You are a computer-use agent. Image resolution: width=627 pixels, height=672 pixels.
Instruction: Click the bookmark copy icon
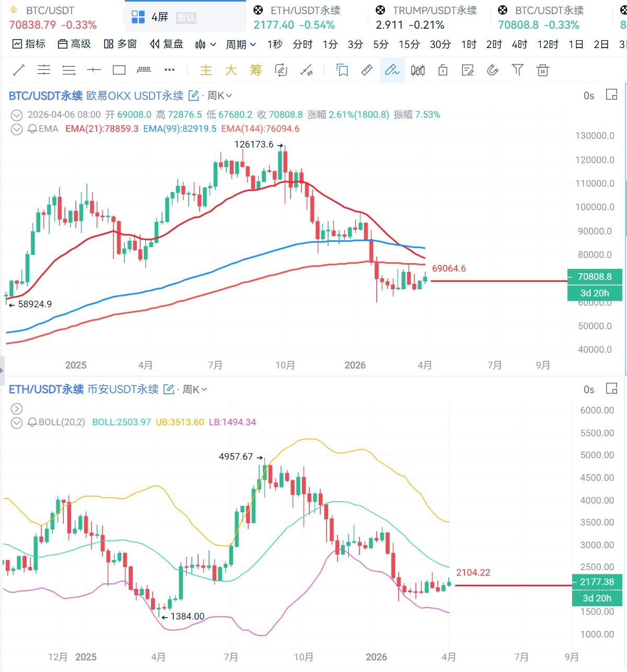[x=342, y=70]
